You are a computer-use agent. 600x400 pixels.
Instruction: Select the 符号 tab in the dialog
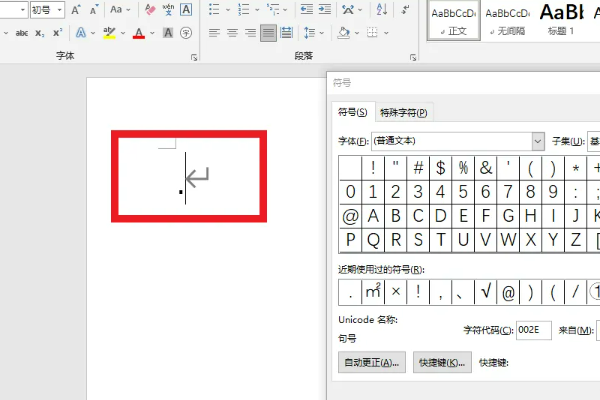(352, 113)
